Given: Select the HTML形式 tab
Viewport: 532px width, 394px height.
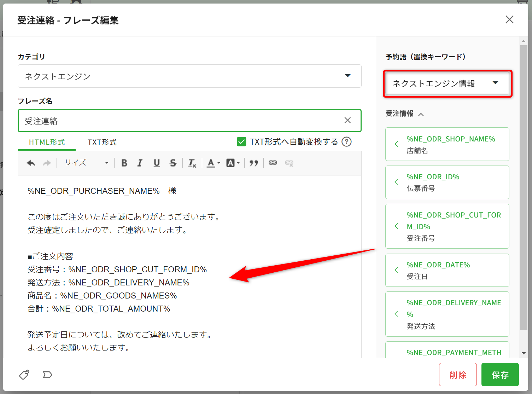Looking at the screenshot, I should coord(47,142).
